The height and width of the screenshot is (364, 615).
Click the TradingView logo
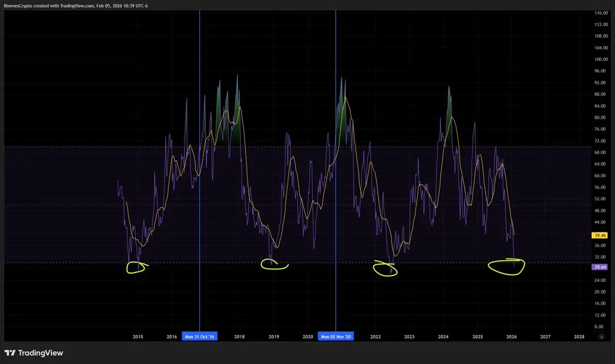point(34,353)
